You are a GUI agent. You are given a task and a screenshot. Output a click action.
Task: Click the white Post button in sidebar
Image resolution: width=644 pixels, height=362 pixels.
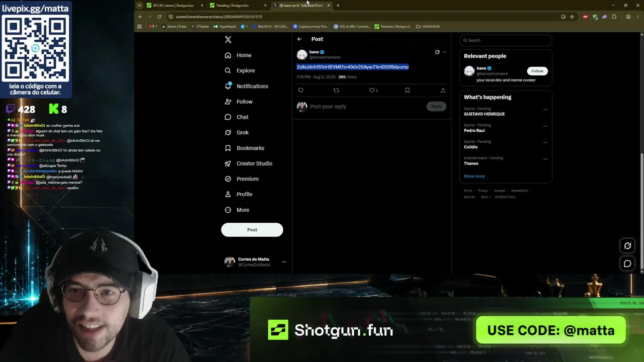pyautogui.click(x=252, y=230)
